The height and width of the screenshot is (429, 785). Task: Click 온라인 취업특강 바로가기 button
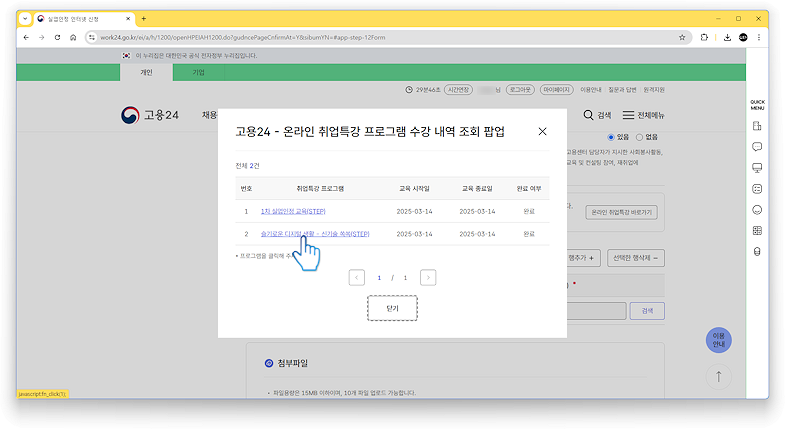click(x=621, y=212)
